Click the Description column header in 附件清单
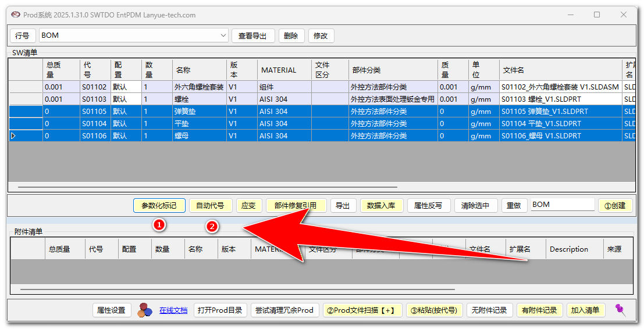This screenshot has width=644, height=329. [x=568, y=249]
